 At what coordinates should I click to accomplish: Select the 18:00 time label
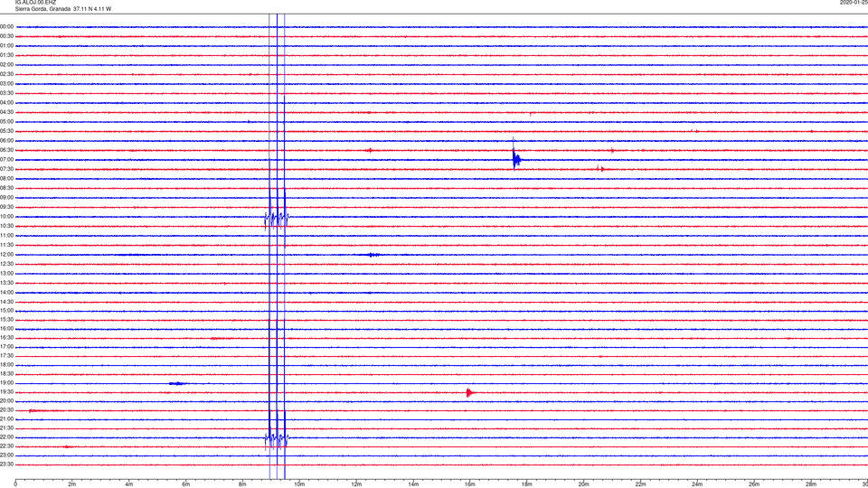(6, 365)
